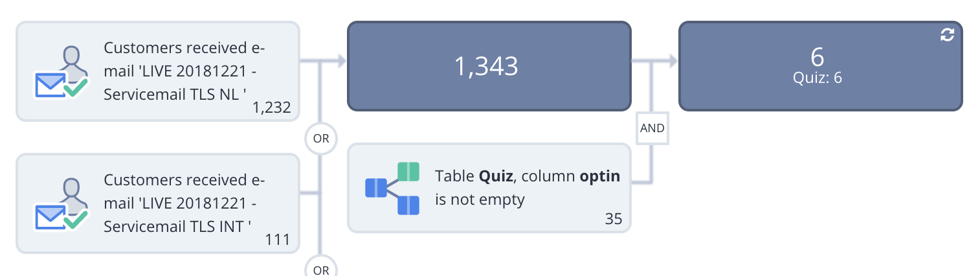Click the 1,343 number text
980x276 pixels.
(x=486, y=66)
